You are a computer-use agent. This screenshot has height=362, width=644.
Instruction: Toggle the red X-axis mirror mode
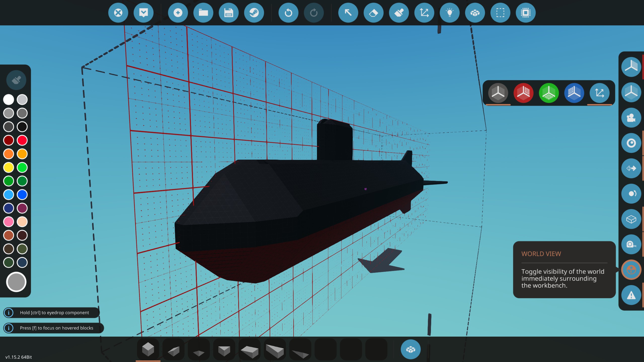[523, 93]
